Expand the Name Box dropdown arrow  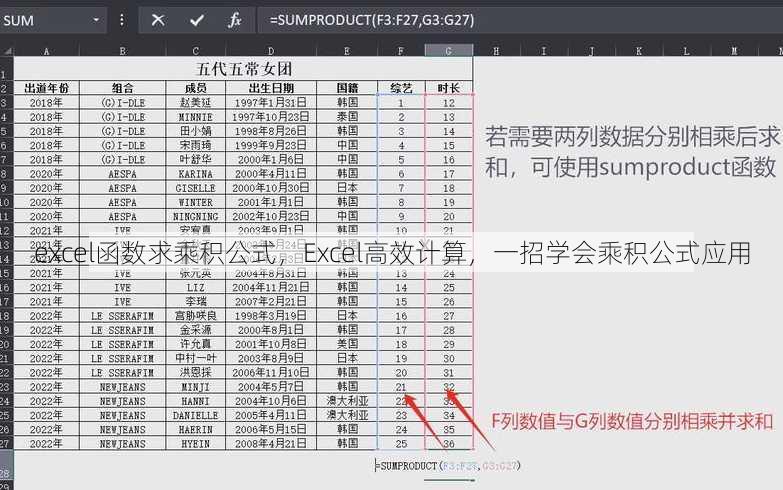96,20
